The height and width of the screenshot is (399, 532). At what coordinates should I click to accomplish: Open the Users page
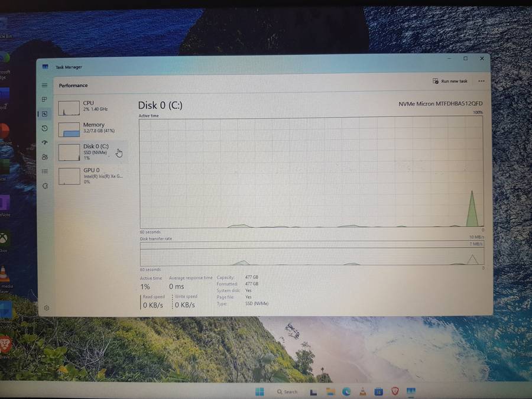pyautogui.click(x=45, y=157)
